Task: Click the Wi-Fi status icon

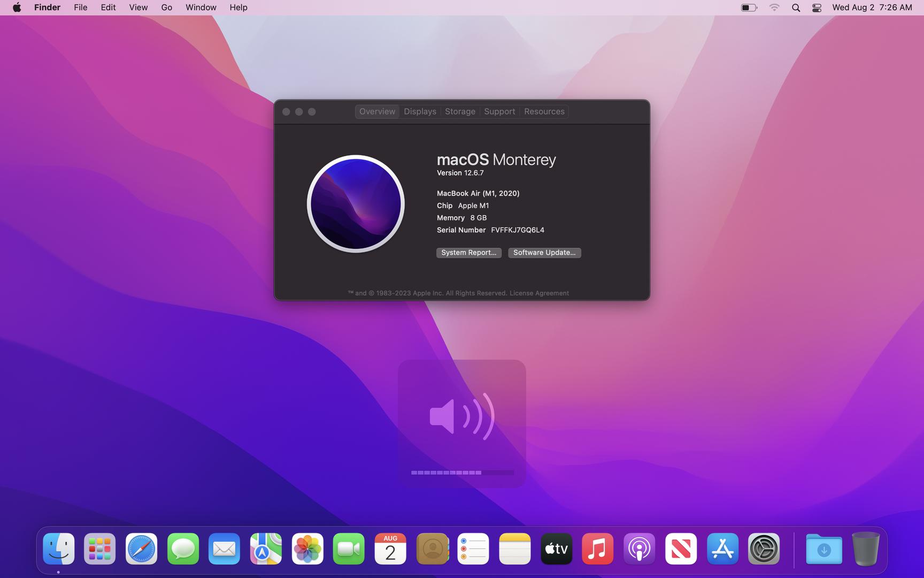Action: [x=774, y=7]
